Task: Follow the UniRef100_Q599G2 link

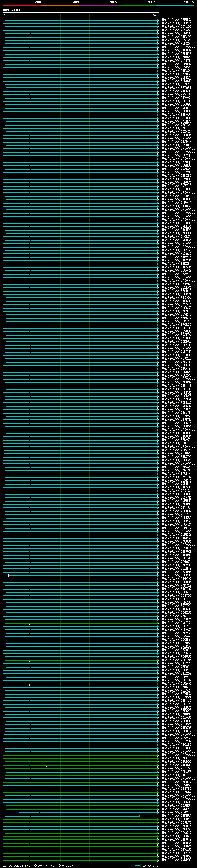Action: [x=177, y=738]
